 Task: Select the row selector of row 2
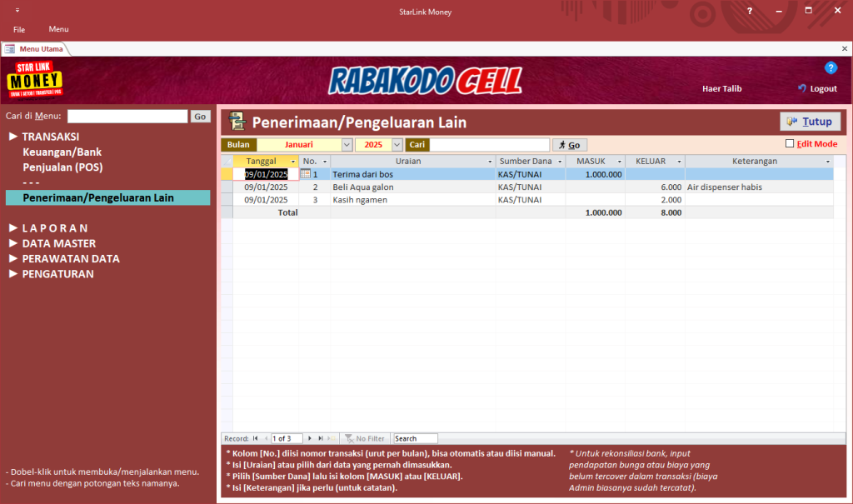(x=227, y=187)
